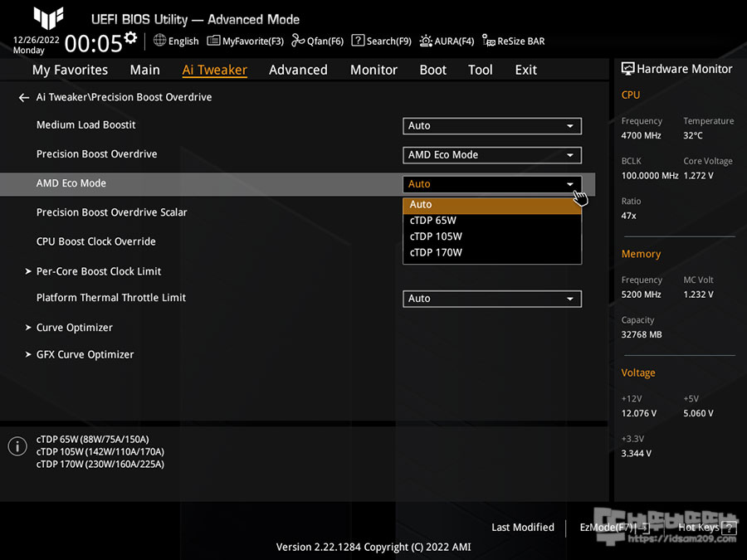Toggle ReSize BAR icon

pyautogui.click(x=488, y=41)
